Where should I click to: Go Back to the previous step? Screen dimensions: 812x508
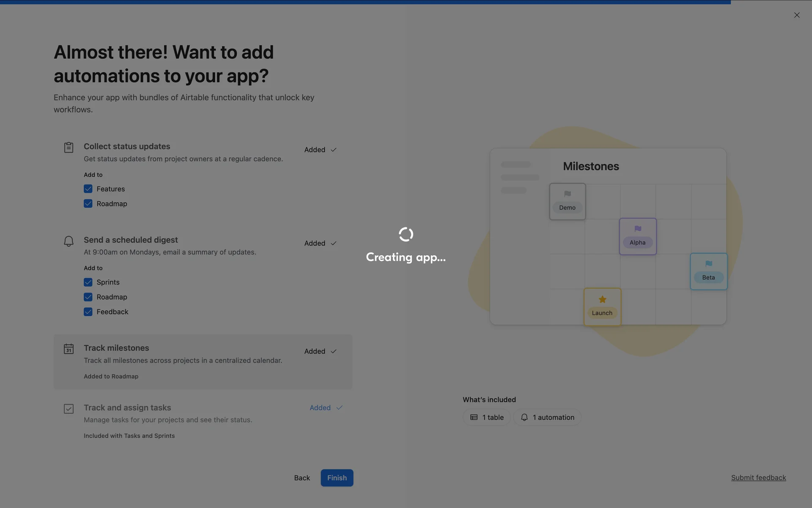[x=302, y=478]
